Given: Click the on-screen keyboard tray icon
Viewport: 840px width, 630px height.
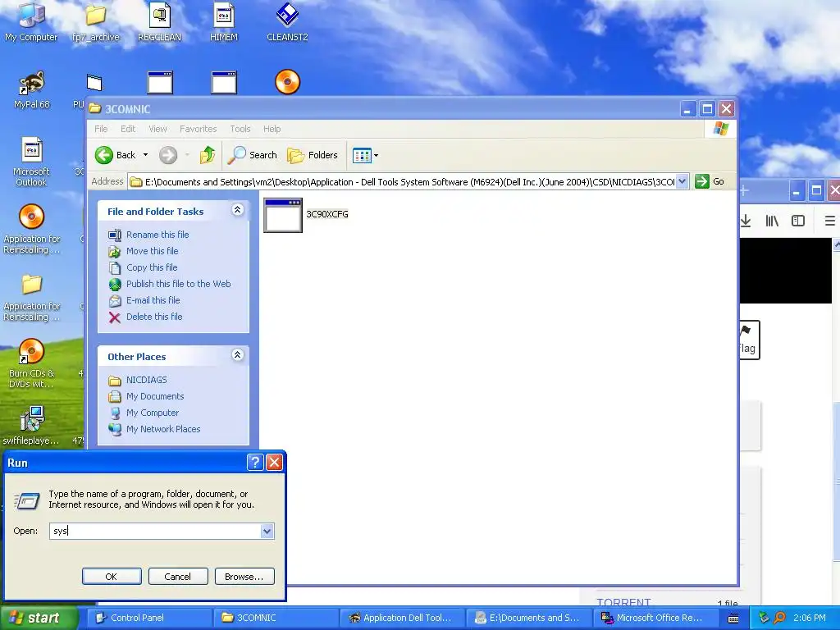Looking at the screenshot, I should tap(733, 619).
